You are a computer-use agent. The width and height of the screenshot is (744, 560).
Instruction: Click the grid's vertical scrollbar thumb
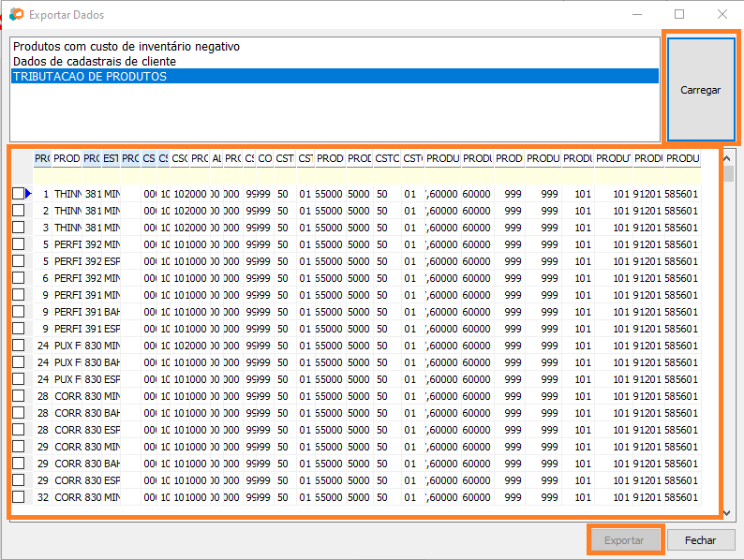tap(728, 173)
